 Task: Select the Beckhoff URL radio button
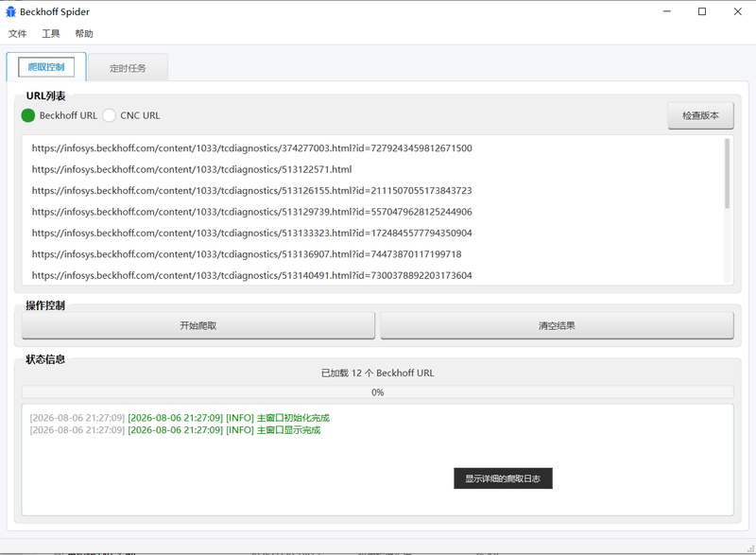click(x=28, y=115)
